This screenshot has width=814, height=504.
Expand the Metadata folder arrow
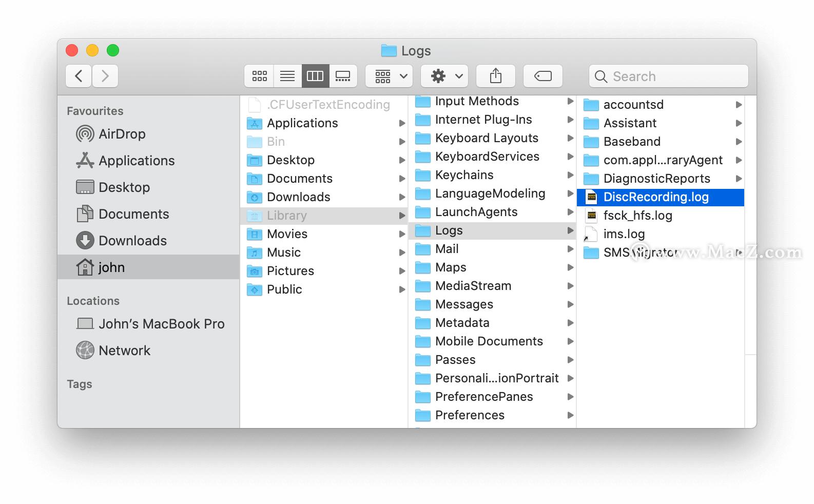[x=570, y=323]
